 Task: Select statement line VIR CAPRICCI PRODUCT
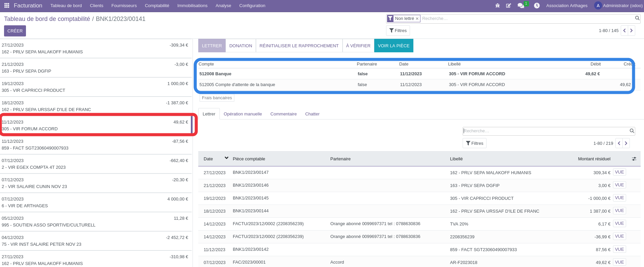click(96, 87)
